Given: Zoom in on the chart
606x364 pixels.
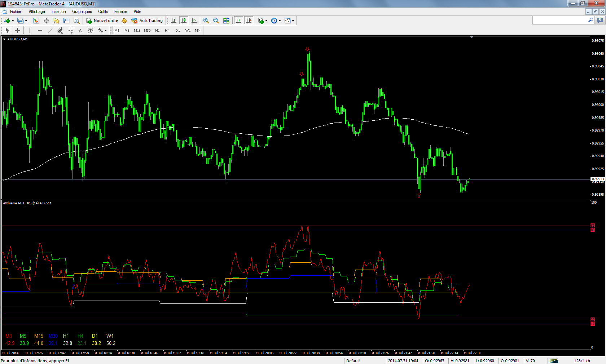Looking at the screenshot, I should [x=206, y=21].
